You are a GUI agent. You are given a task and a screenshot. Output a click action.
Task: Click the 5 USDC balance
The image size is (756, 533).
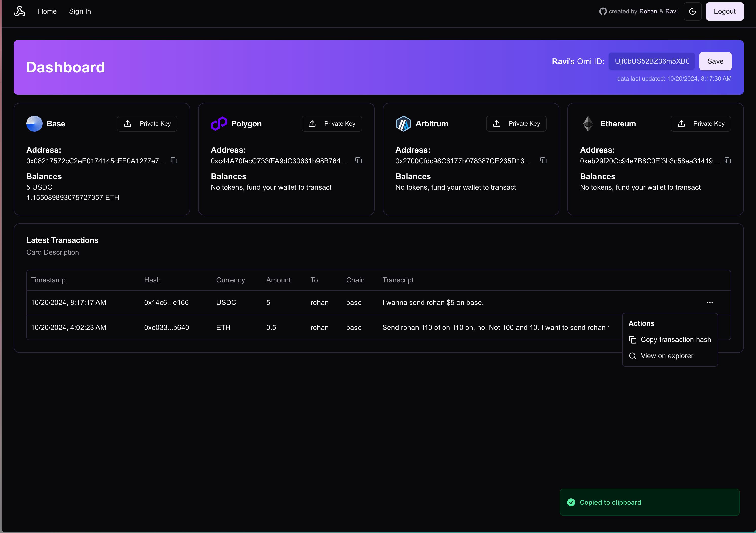(39, 187)
